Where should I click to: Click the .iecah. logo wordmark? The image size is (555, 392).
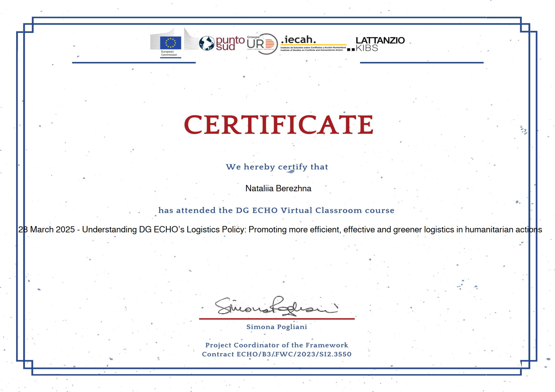click(298, 40)
